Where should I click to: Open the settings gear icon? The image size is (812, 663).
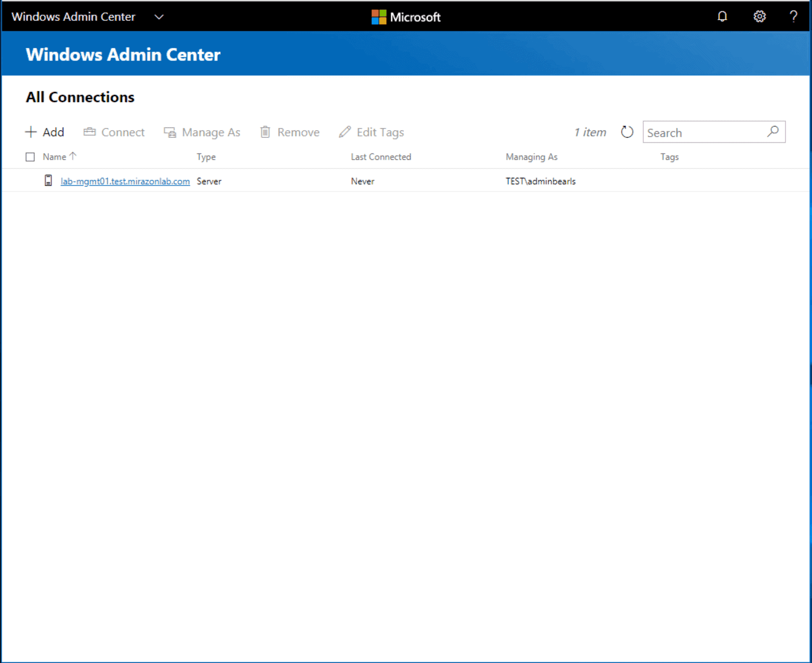[759, 17]
